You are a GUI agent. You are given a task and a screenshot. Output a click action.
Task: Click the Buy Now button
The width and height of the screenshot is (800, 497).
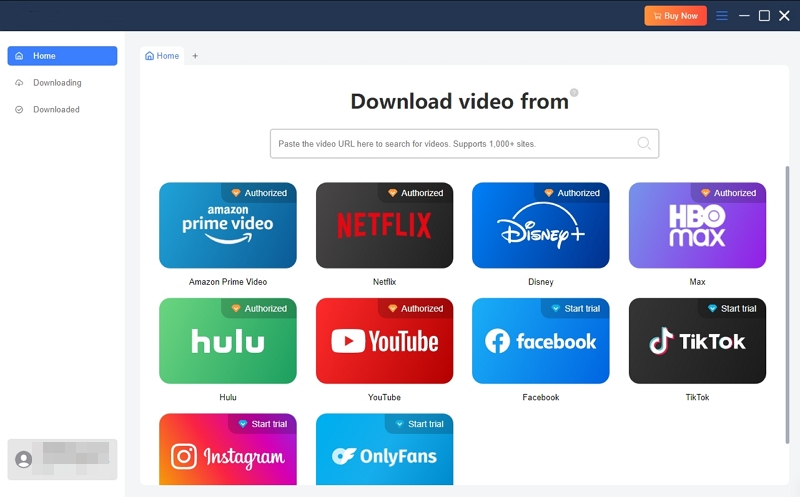click(676, 16)
